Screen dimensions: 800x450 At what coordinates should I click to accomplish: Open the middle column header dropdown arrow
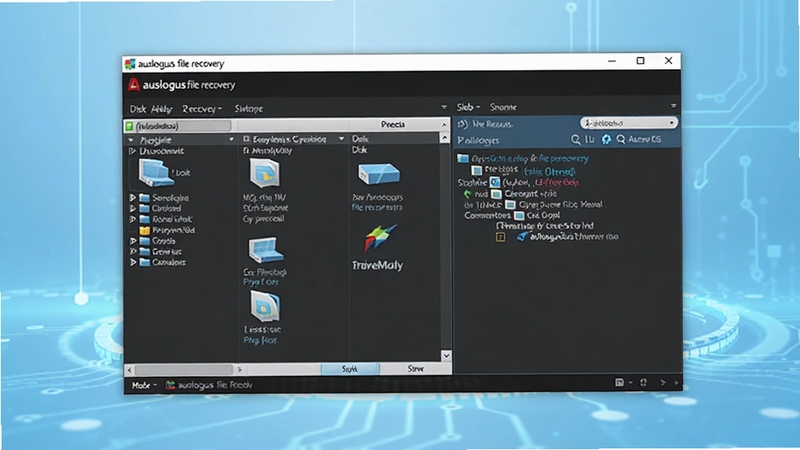pyautogui.click(x=341, y=139)
